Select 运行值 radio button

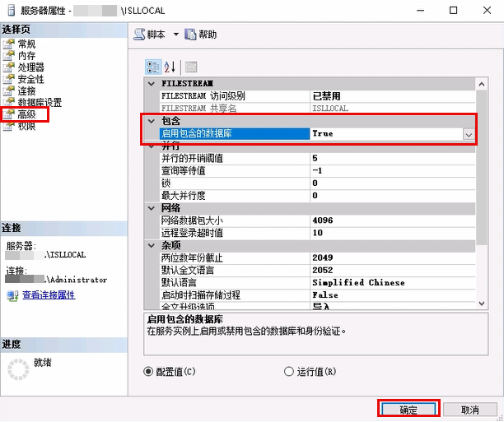[x=290, y=371]
